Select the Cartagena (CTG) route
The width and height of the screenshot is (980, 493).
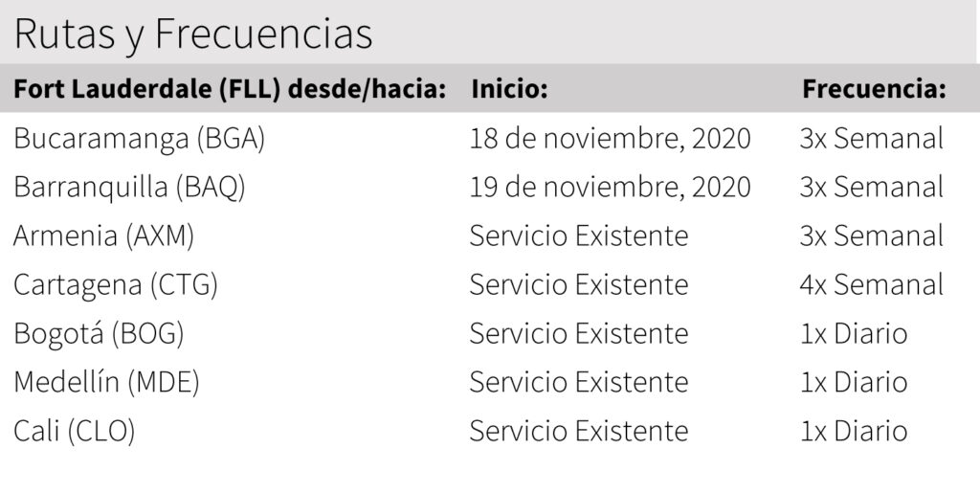pyautogui.click(x=116, y=284)
